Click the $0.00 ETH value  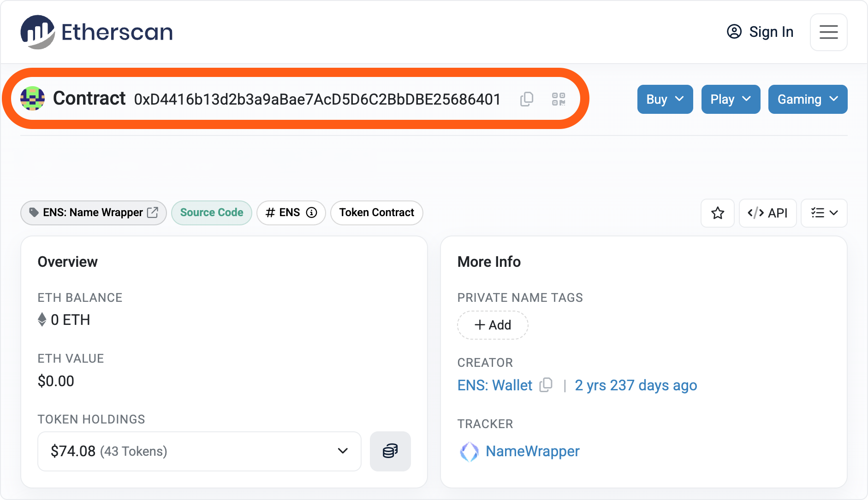[x=56, y=381]
